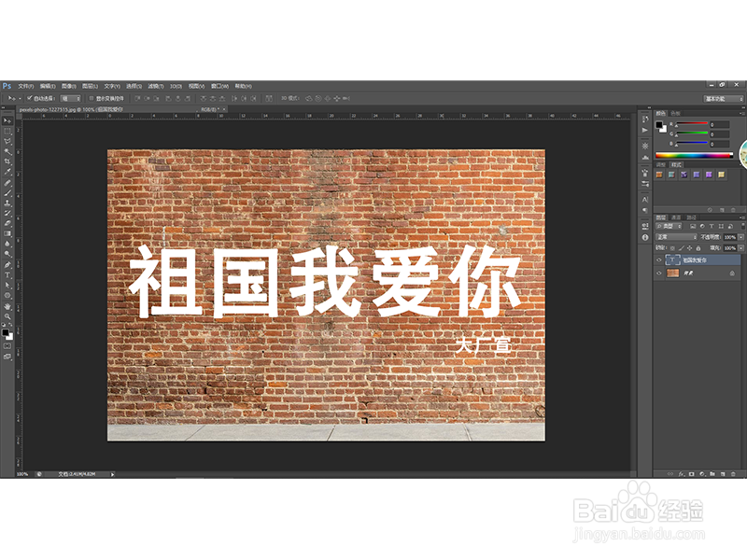The image size is (747, 560).
Task: Hide the 祖国我爱你 text layer
Action: [658, 259]
